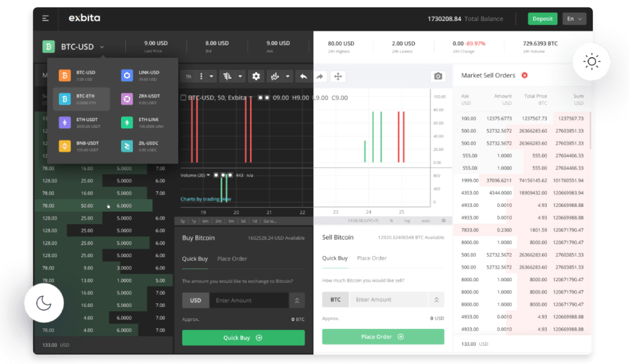This screenshot has height=364, width=629.
Task: Click the green Deposit button
Action: pyautogui.click(x=542, y=18)
